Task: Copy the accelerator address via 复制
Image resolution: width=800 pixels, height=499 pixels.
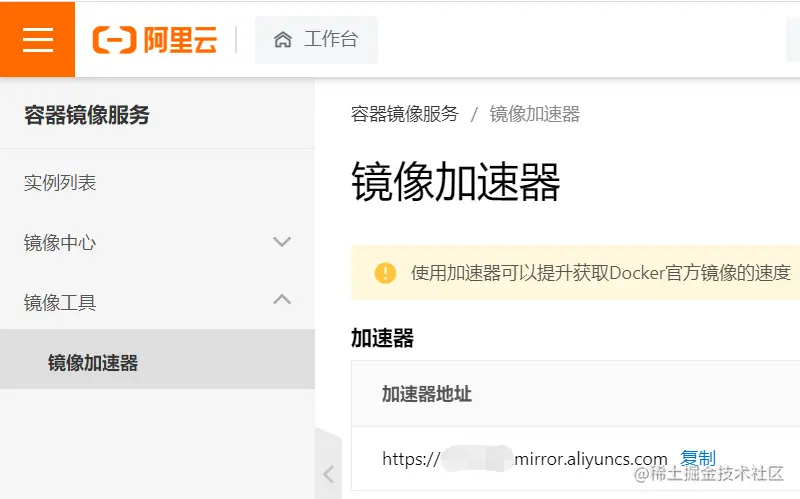Action: 698,458
